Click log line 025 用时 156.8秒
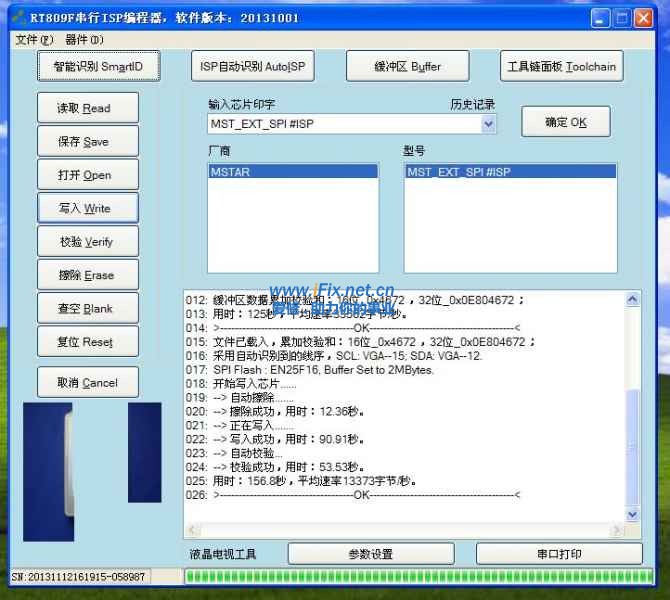670x600 pixels. click(x=301, y=481)
